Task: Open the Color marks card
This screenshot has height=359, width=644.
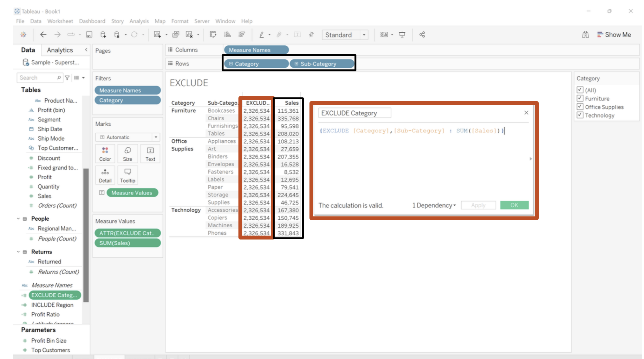Action: (x=105, y=154)
